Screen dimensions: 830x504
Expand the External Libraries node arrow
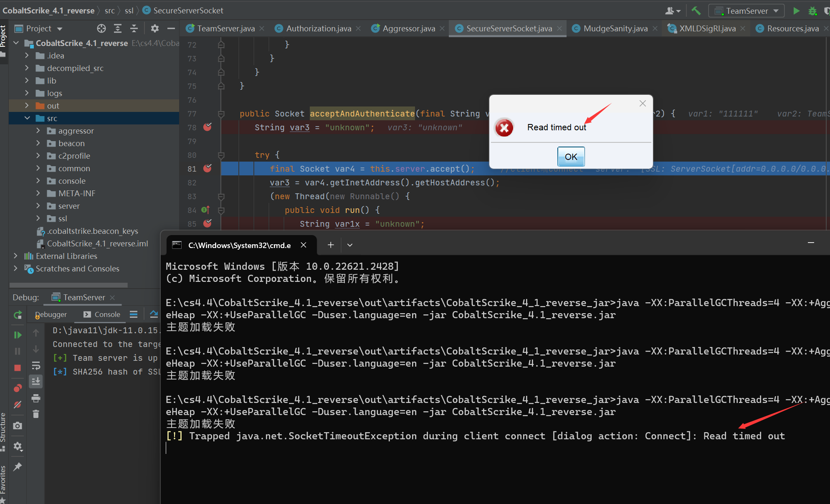(16, 256)
